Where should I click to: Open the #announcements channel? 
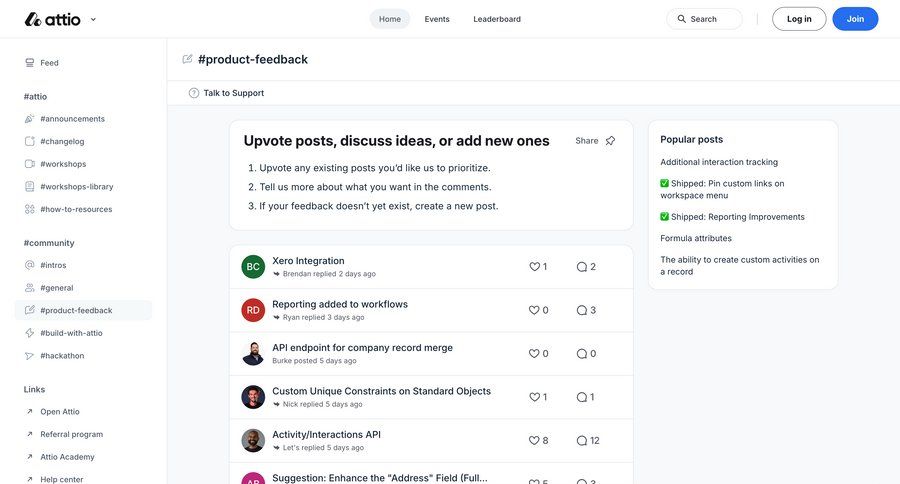tap(72, 119)
